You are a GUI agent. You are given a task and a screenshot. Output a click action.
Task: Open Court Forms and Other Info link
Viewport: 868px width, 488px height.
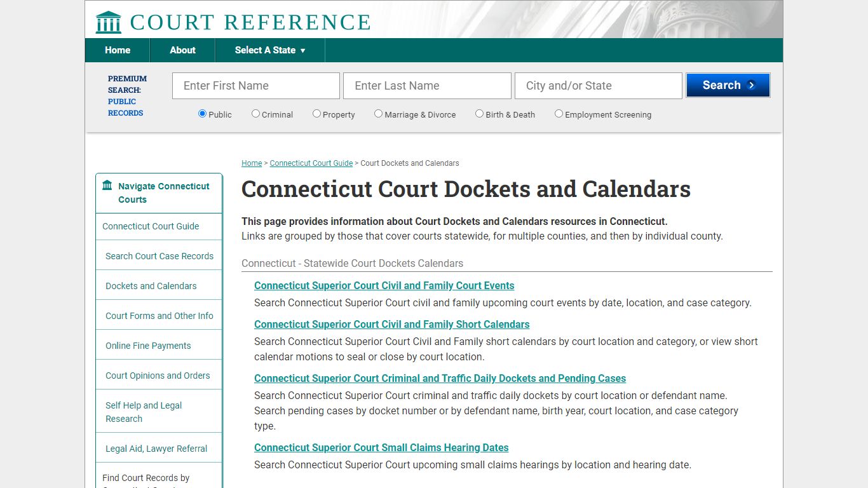click(x=159, y=316)
